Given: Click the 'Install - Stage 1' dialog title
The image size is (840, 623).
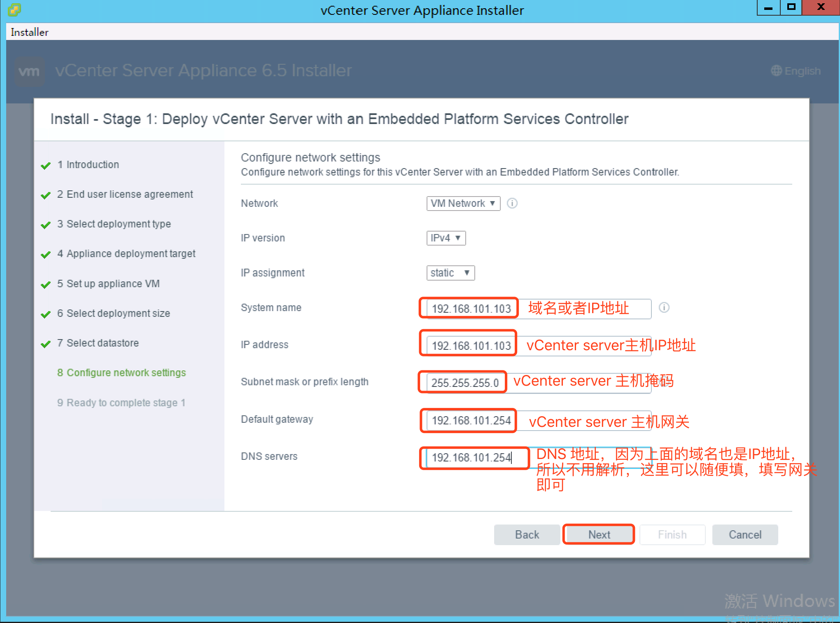Looking at the screenshot, I should pos(340,119).
